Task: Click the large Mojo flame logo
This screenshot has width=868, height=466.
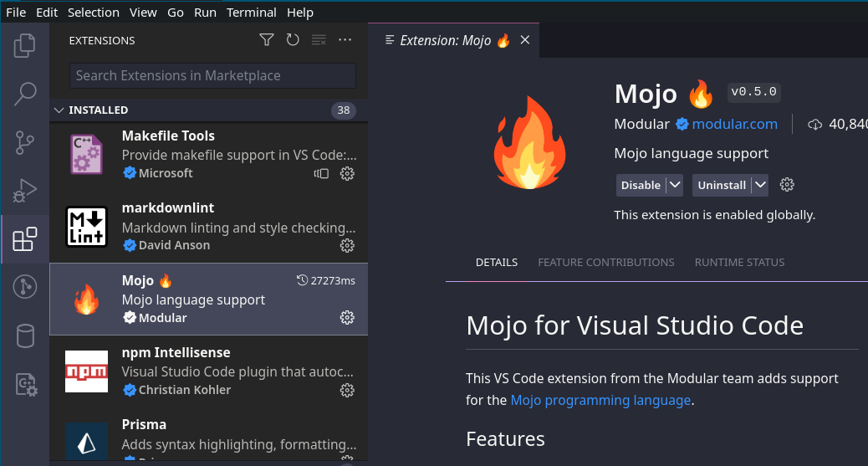Action: coord(530,142)
